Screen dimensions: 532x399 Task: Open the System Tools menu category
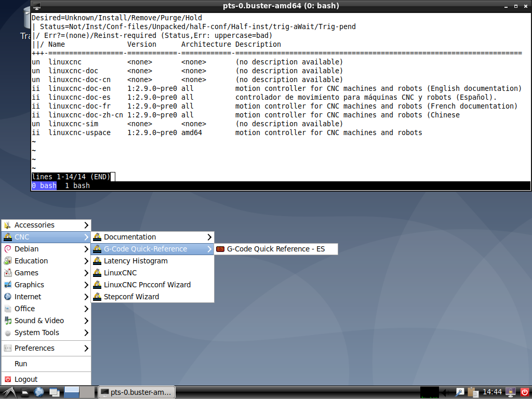pos(46,332)
